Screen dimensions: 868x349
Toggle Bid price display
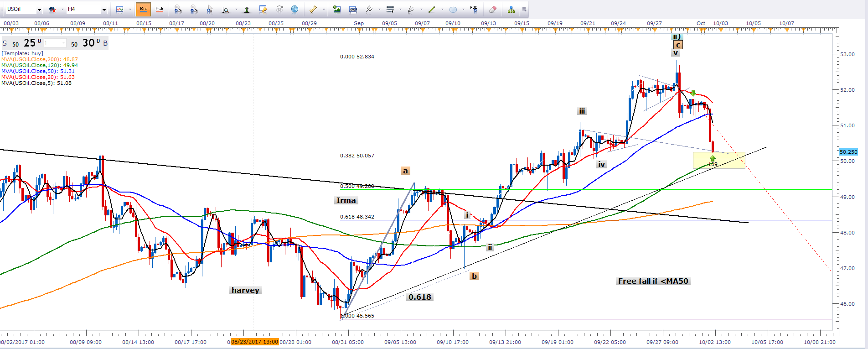click(144, 9)
